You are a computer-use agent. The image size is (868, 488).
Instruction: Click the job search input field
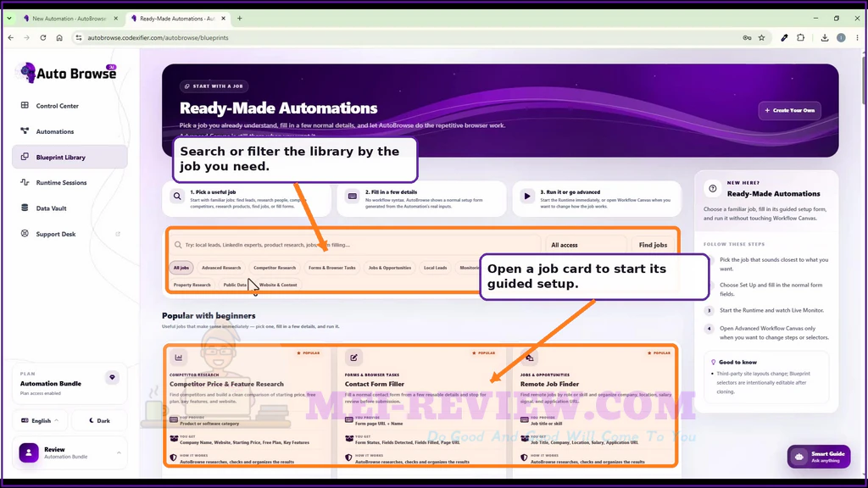354,245
